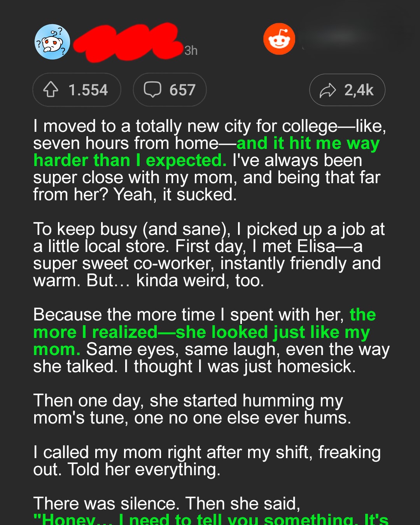Click the line "There was silence. Then she said,"
The width and height of the screenshot is (420, 525).
pos(167,504)
